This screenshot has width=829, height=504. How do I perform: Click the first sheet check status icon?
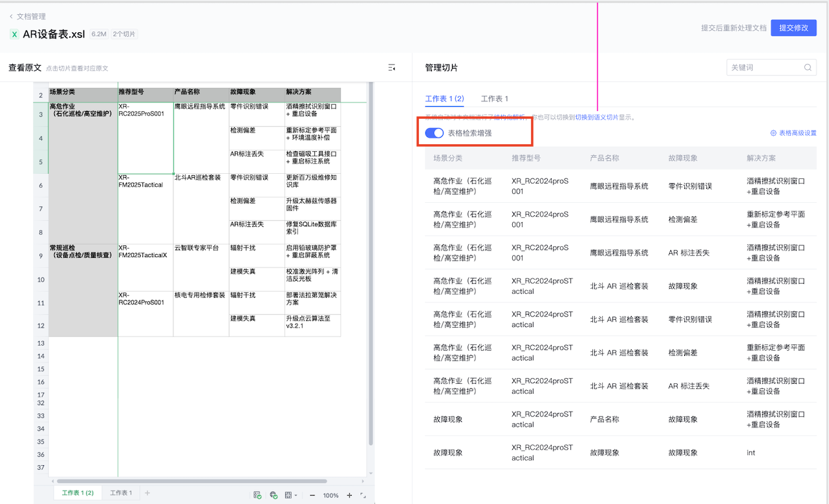tap(257, 495)
